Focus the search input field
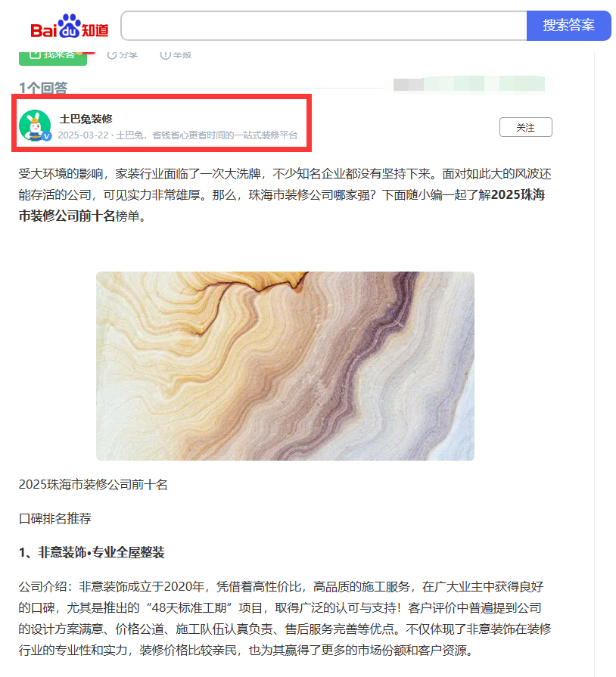 pos(324,26)
